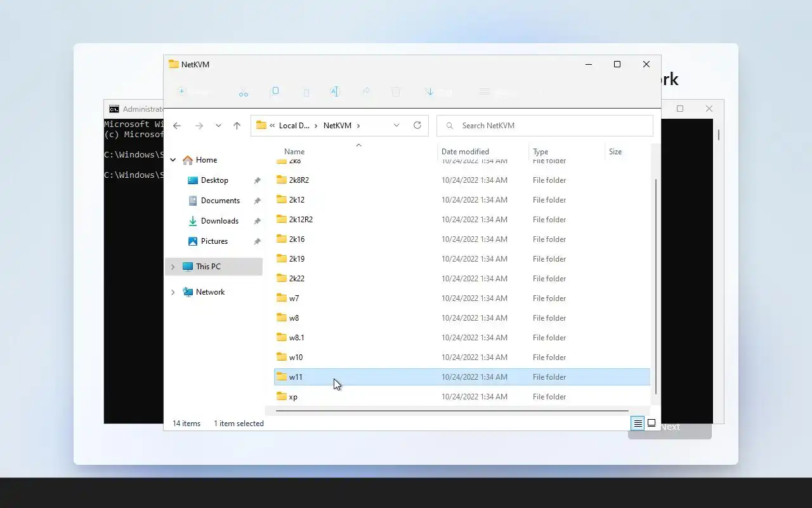Go back using the back arrow

click(177, 126)
